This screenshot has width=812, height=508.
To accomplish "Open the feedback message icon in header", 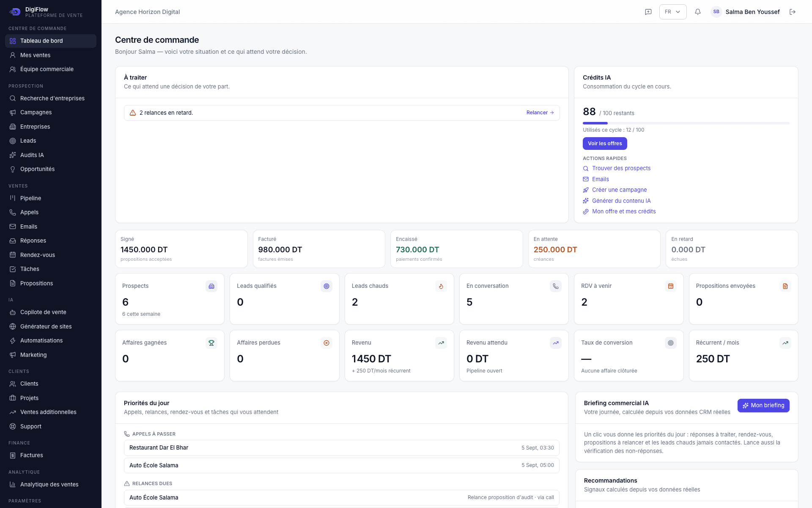I will tap(648, 12).
